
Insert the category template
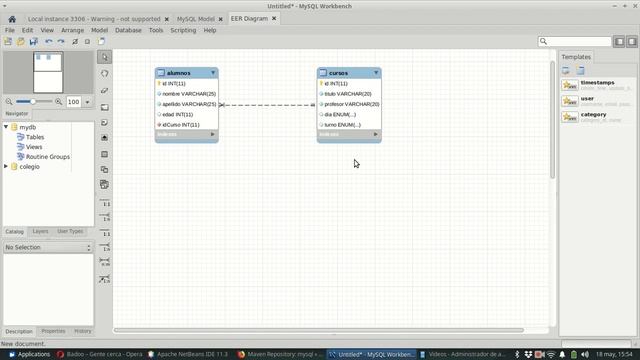[596, 117]
